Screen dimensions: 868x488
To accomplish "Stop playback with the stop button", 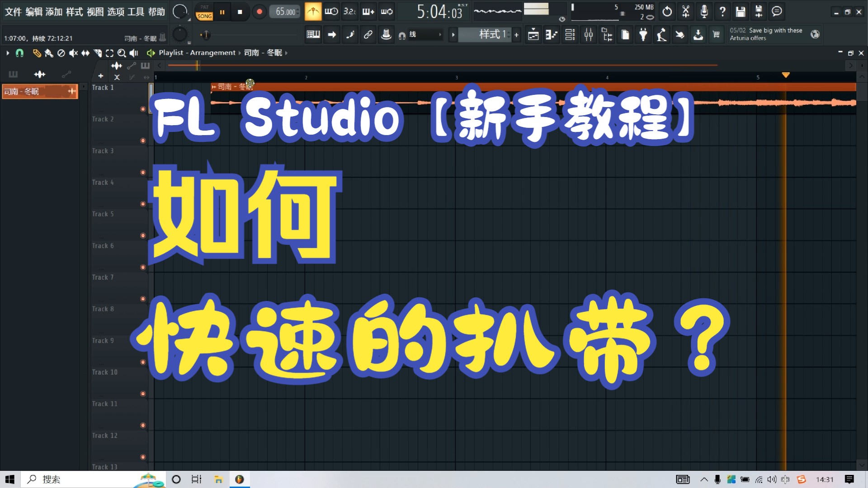I will [240, 12].
